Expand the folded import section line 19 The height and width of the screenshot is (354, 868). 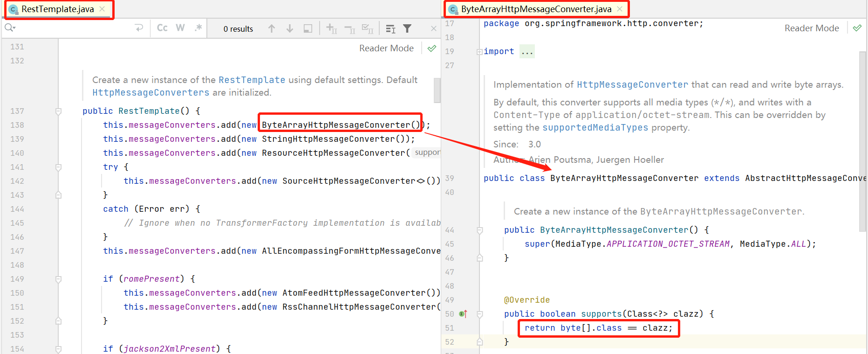tap(479, 52)
